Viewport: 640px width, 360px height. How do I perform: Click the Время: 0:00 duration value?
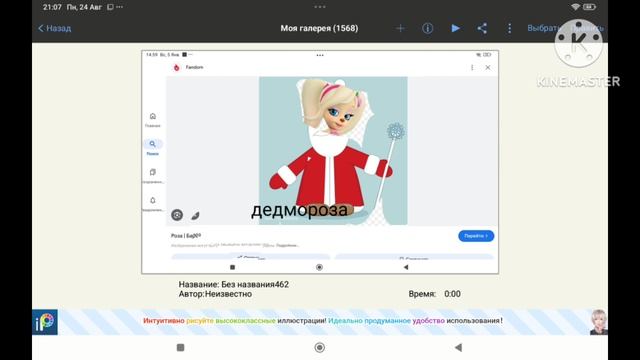tap(452, 294)
